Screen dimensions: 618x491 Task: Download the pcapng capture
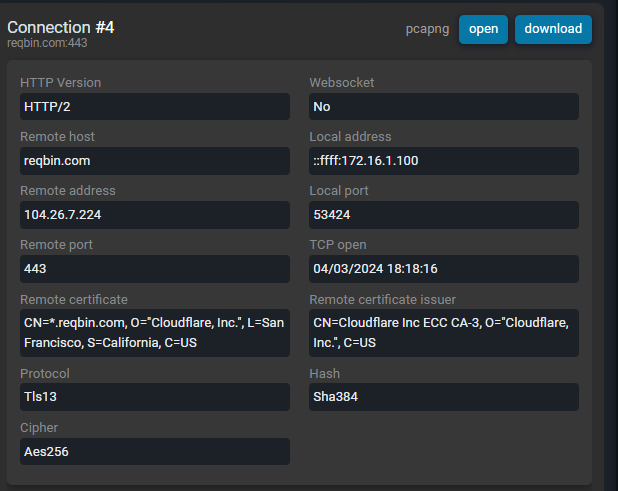[x=553, y=29]
